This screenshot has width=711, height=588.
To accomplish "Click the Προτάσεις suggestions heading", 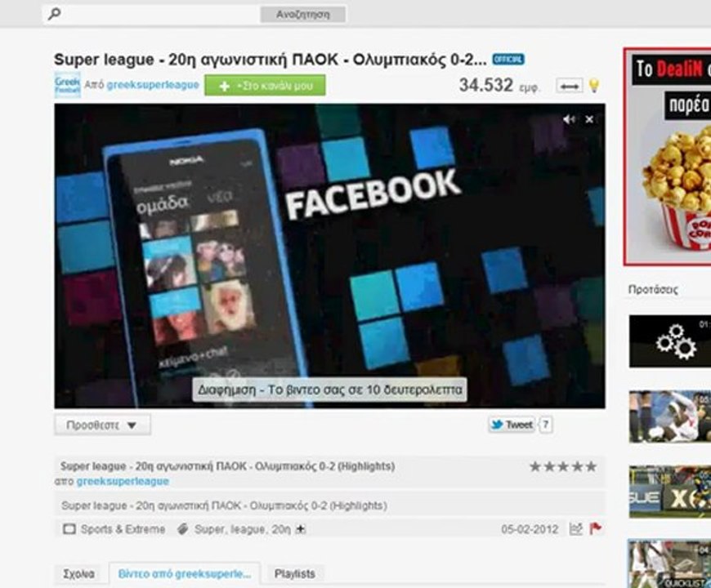I will (x=653, y=289).
